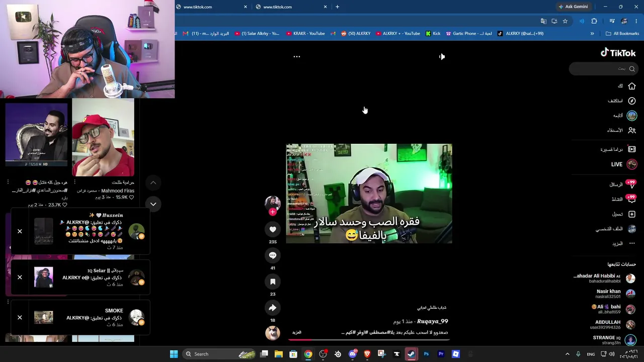Switch to the second www.tiktok.com tab
This screenshot has width=644, height=362.
coord(292,7)
